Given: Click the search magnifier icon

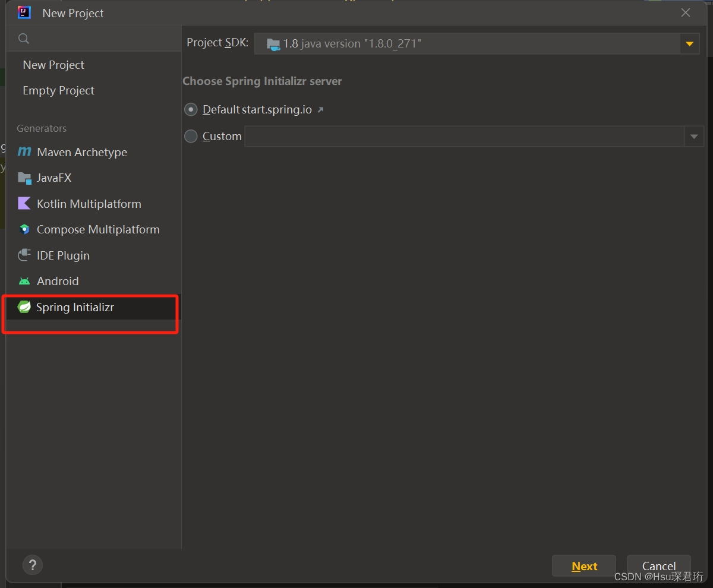Looking at the screenshot, I should [24, 39].
